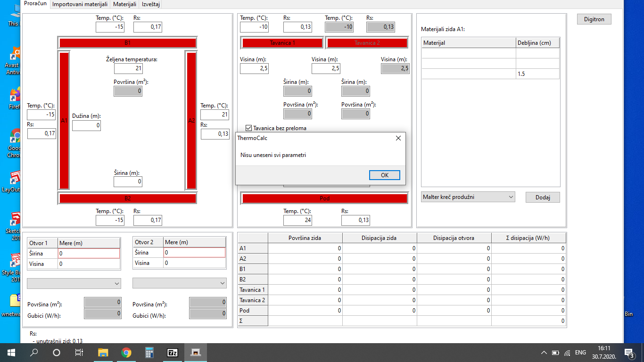The height and width of the screenshot is (362, 644).
Task: Open the Izveštaj tab
Action: pos(150,4)
